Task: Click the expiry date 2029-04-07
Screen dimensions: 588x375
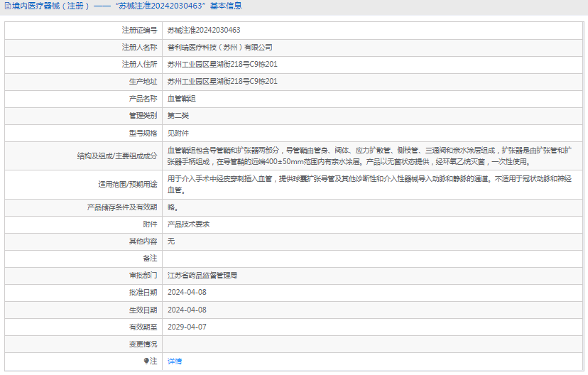Action: [x=187, y=327]
